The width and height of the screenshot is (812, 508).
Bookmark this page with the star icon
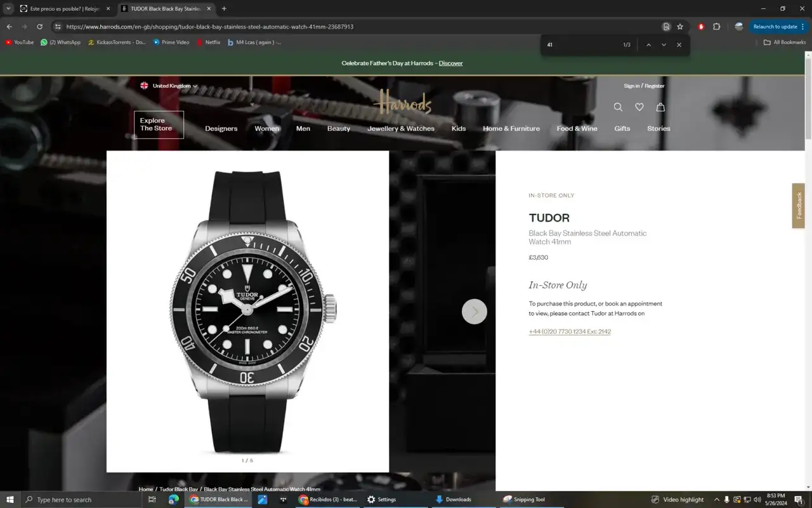pos(680,27)
